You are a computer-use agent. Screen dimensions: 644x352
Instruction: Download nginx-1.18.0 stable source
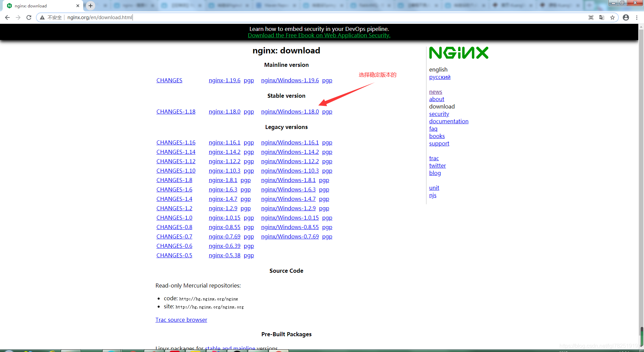click(224, 112)
